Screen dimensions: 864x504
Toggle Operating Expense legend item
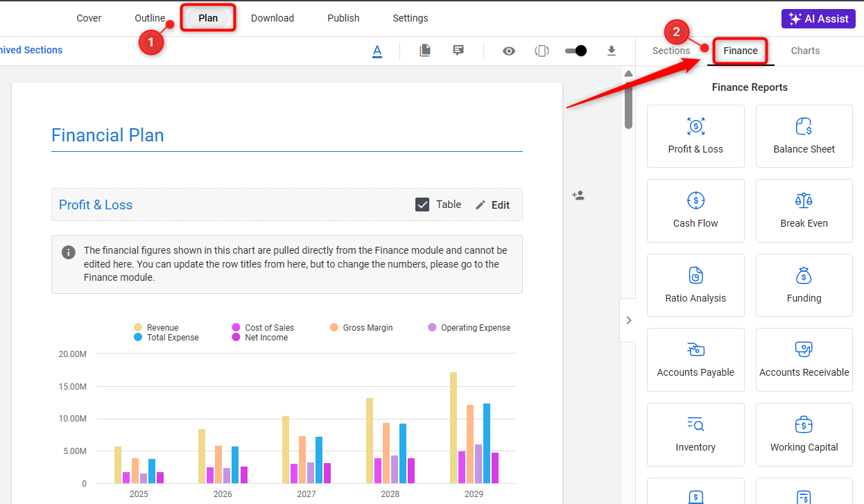469,328
